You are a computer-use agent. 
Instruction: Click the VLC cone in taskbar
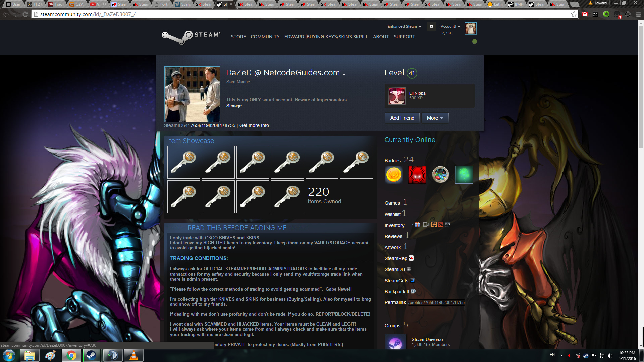(133, 355)
